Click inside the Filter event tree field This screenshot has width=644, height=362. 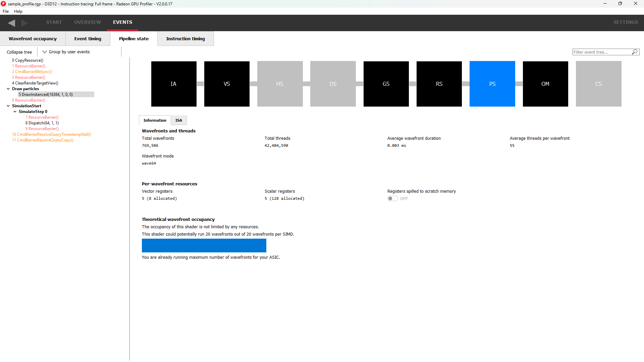(x=600, y=52)
